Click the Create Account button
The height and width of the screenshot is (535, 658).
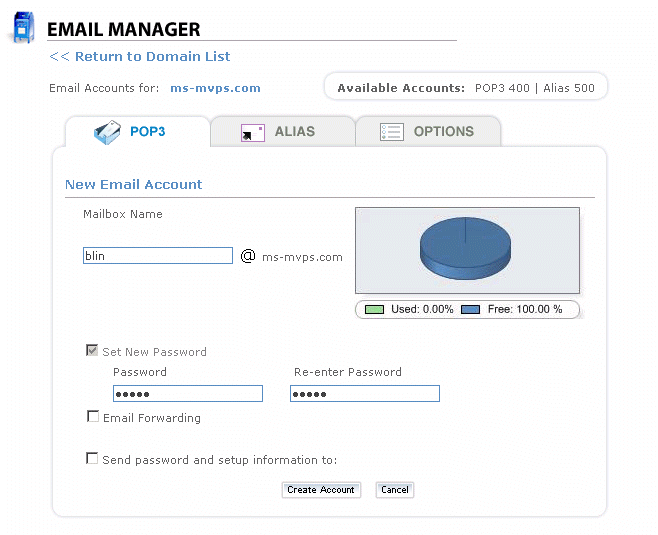pyautogui.click(x=321, y=490)
